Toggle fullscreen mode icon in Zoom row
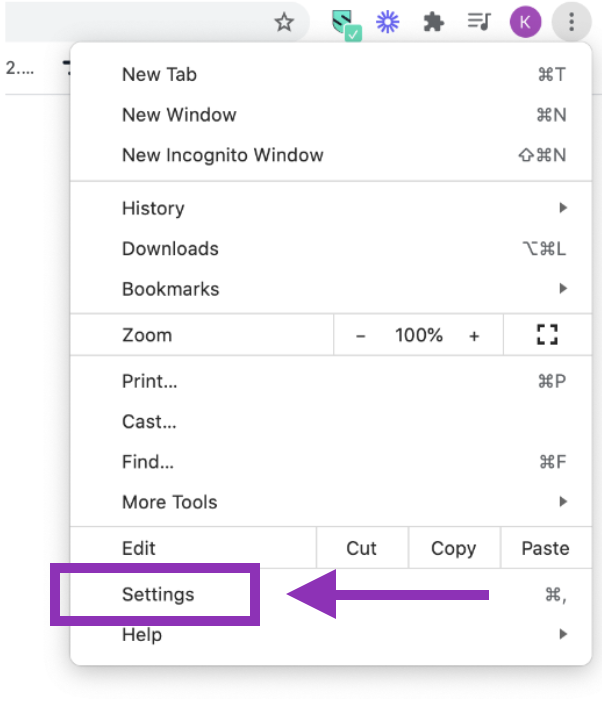Image resolution: width=602 pixels, height=702 pixels. [547, 336]
